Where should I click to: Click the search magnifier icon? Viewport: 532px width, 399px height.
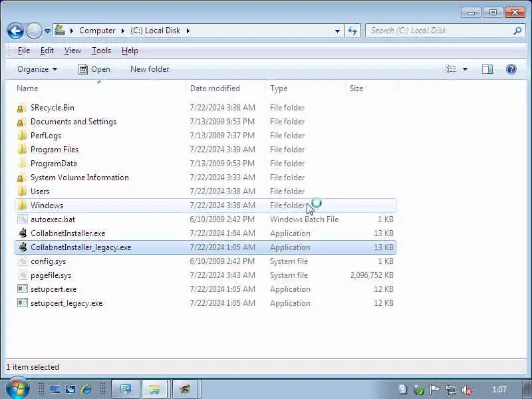517,31
